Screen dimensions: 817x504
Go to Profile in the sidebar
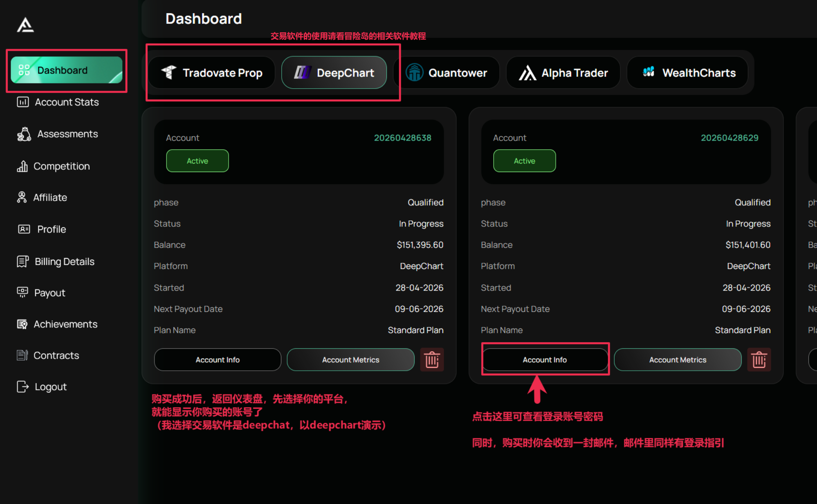coord(42,229)
